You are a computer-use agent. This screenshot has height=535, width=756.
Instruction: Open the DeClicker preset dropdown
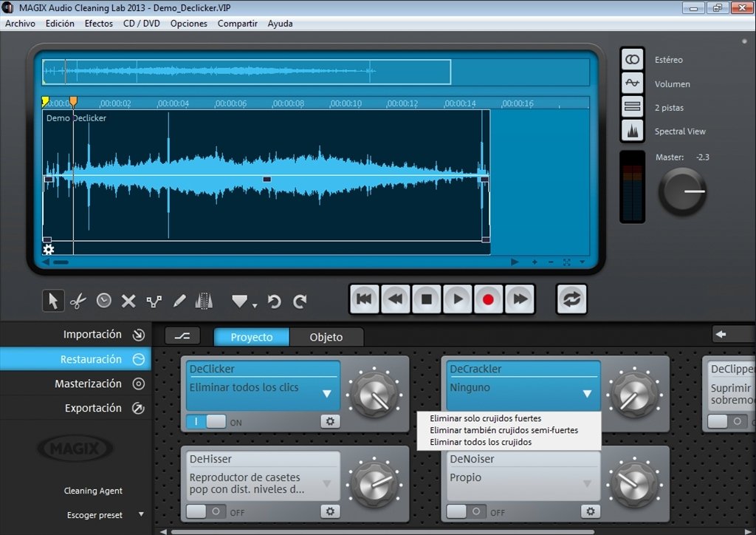327,394
